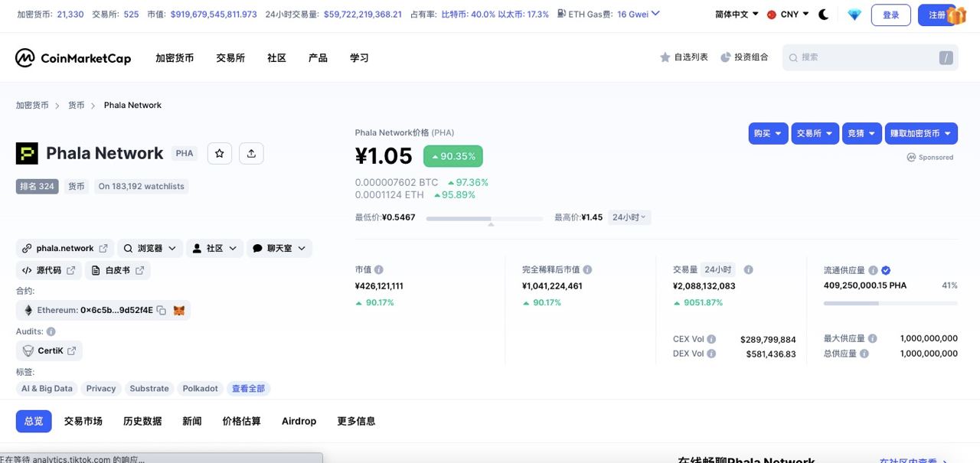Open the Airdrop tab
Viewport: 980px width, 463px height.
[299, 421]
